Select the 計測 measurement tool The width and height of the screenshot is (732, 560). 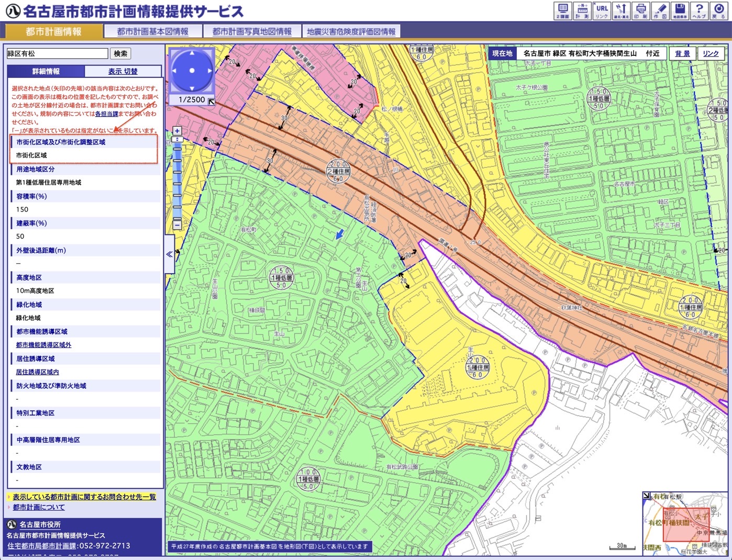582,10
